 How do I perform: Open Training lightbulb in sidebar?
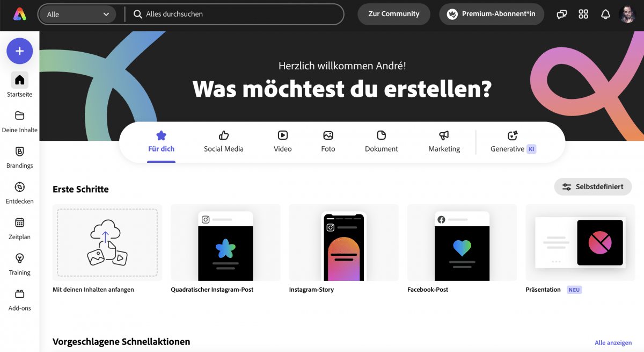click(x=20, y=258)
